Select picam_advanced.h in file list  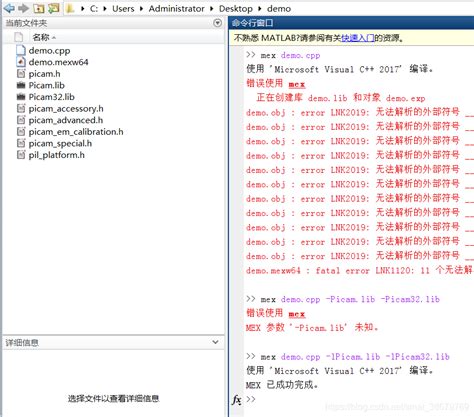pyautogui.click(x=66, y=120)
